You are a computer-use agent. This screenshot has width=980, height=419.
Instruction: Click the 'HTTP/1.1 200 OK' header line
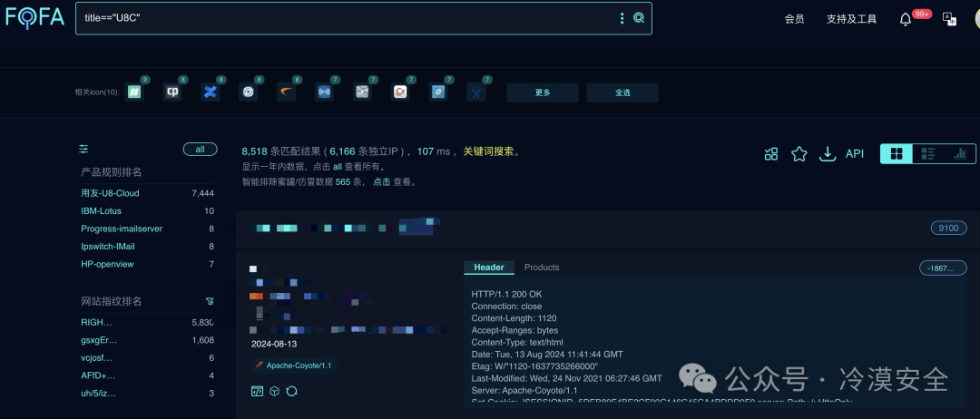506,294
